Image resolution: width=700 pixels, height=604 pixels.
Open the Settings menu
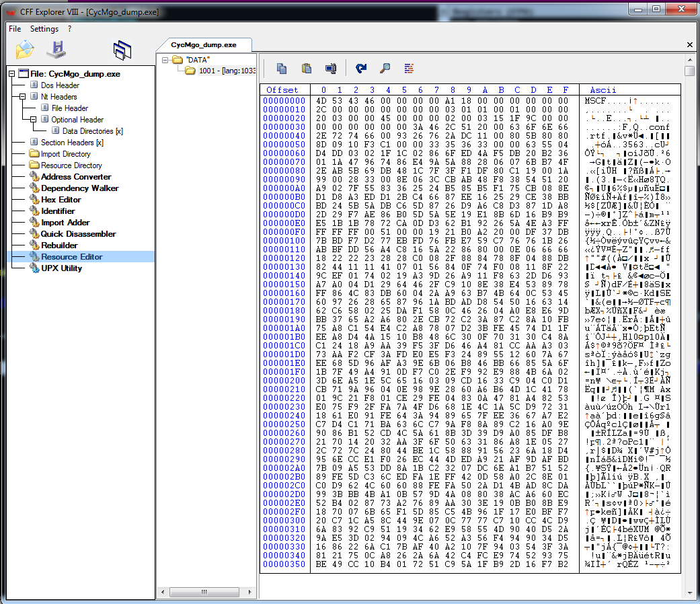(x=44, y=28)
